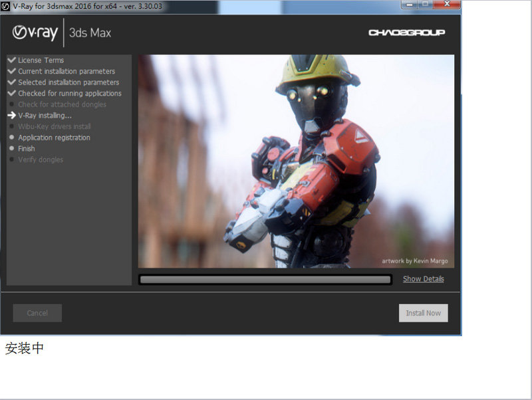Select the Verify dongles step
This screenshot has width=532, height=400.
click(x=41, y=159)
